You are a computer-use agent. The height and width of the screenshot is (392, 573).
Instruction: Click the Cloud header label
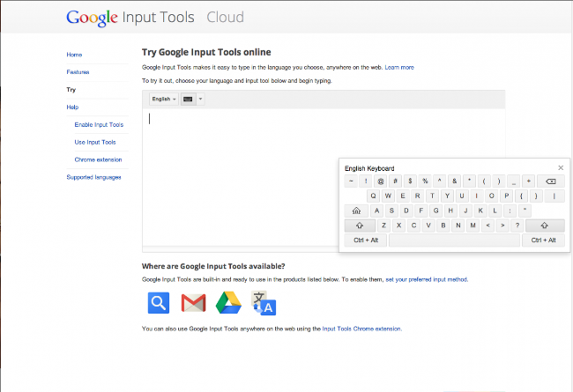click(225, 18)
